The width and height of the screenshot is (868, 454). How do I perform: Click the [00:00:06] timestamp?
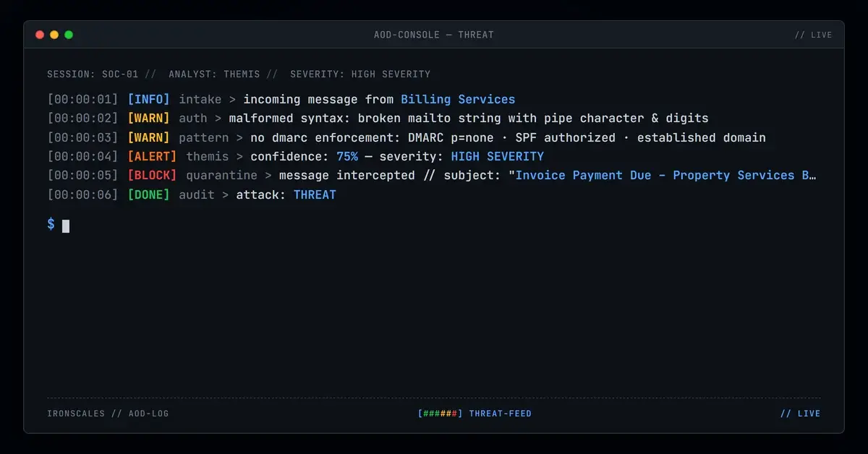(82, 194)
